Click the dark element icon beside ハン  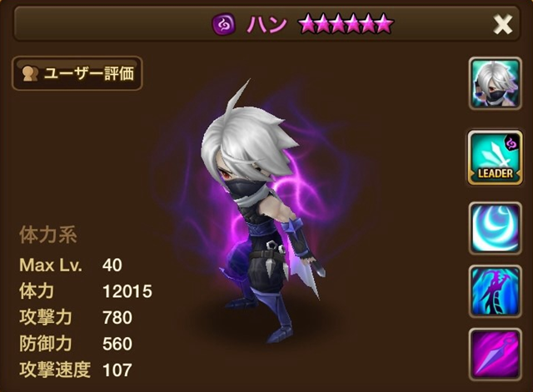[x=224, y=24]
